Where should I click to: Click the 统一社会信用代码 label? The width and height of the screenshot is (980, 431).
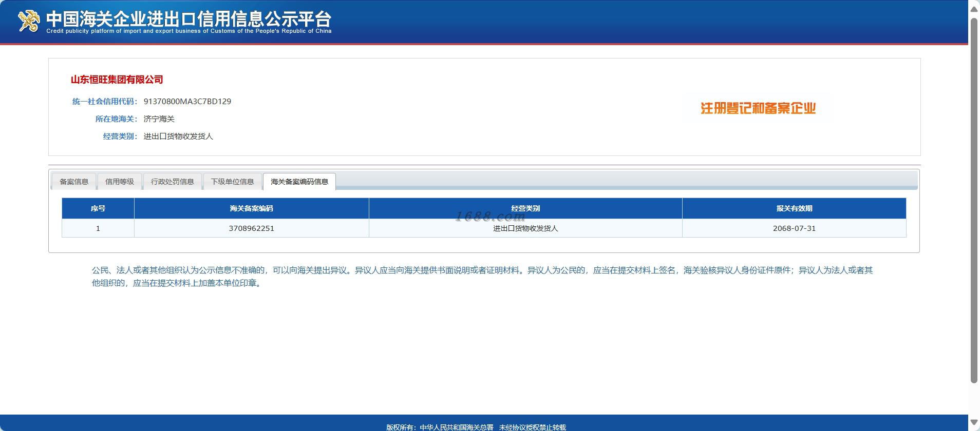click(x=105, y=102)
